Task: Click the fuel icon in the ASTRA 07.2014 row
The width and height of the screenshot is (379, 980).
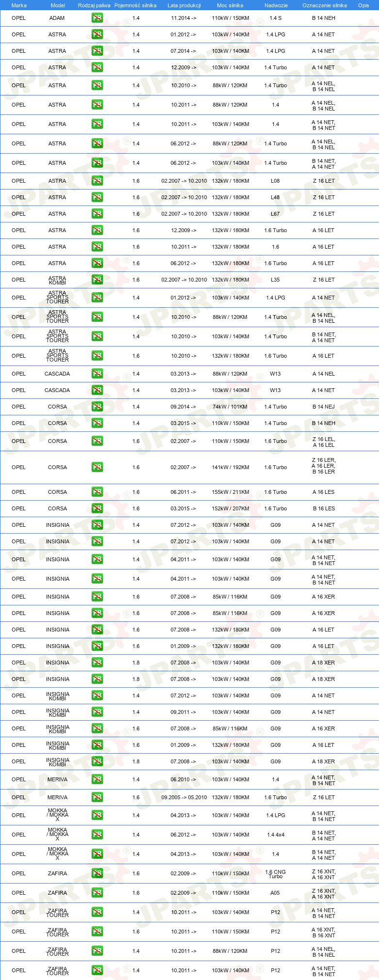Action: click(x=97, y=51)
